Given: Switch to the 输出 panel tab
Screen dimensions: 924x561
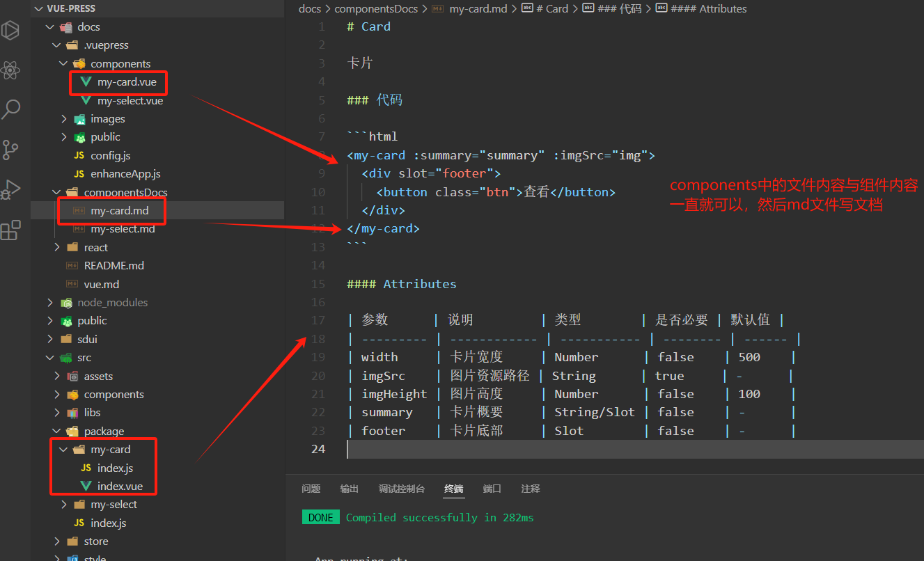Looking at the screenshot, I should (350, 489).
